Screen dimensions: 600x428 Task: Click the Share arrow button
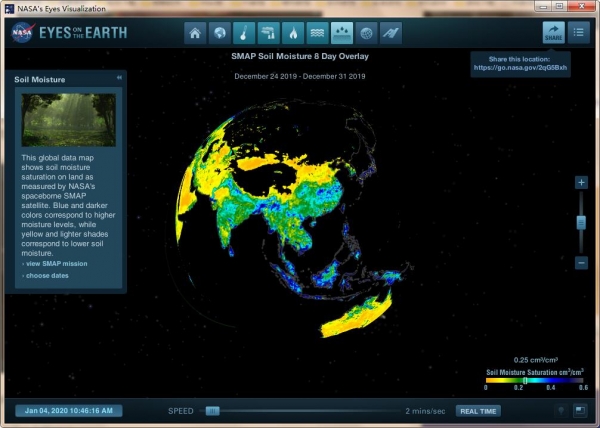coord(554,32)
